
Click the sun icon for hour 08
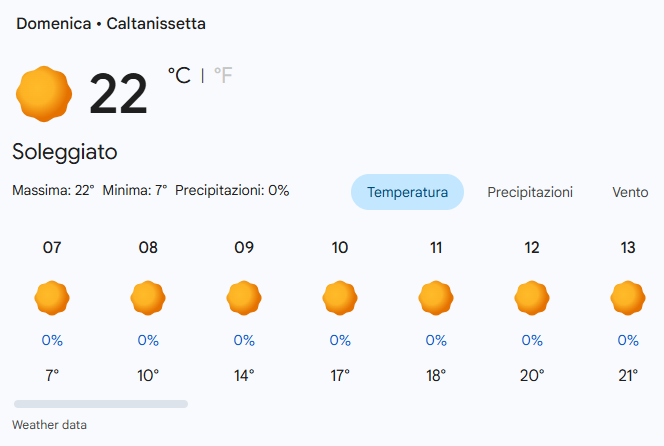pyautogui.click(x=148, y=298)
